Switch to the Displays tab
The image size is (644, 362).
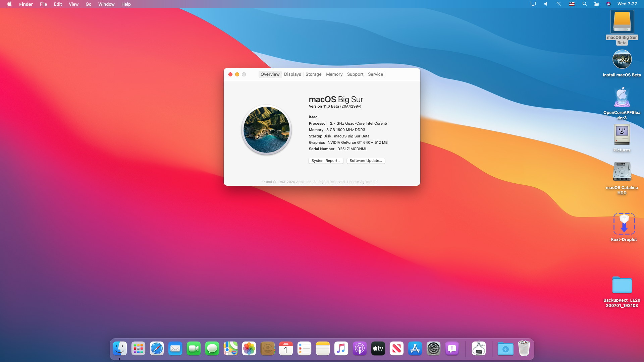292,74
